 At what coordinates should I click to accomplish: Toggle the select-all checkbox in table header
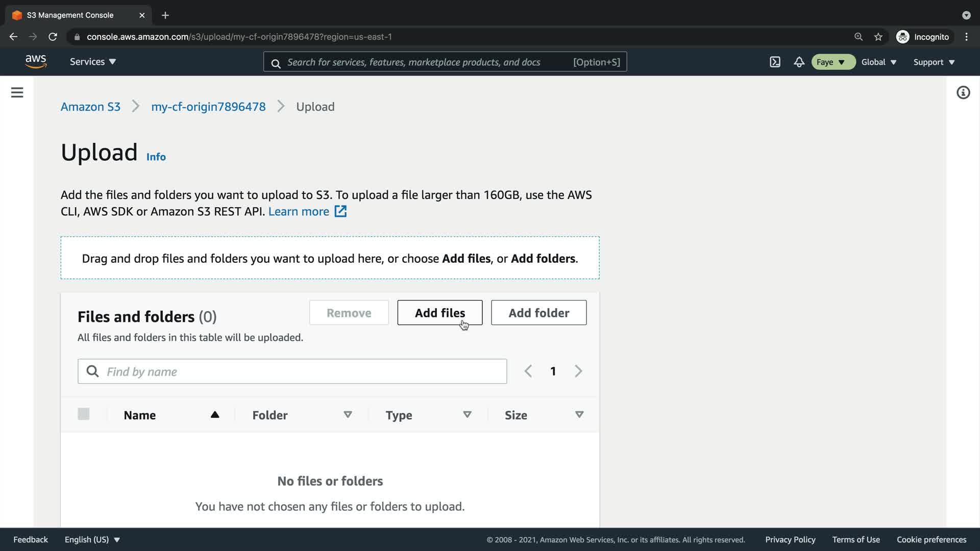pos(84,414)
